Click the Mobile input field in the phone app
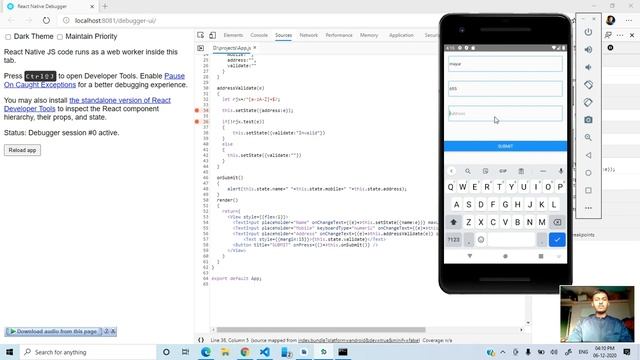640x360 pixels. pos(505,89)
